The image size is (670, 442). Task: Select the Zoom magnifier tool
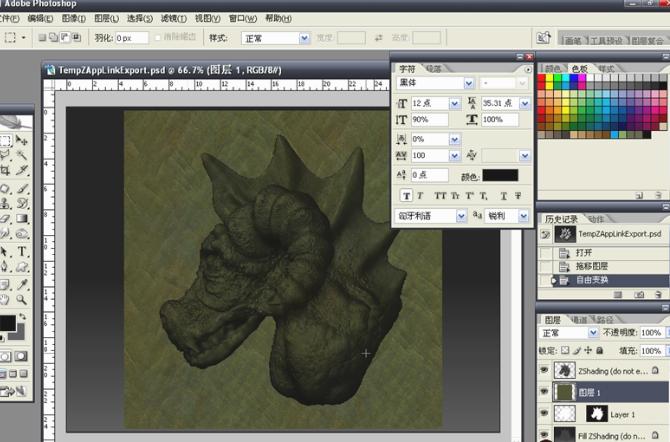tap(23, 300)
